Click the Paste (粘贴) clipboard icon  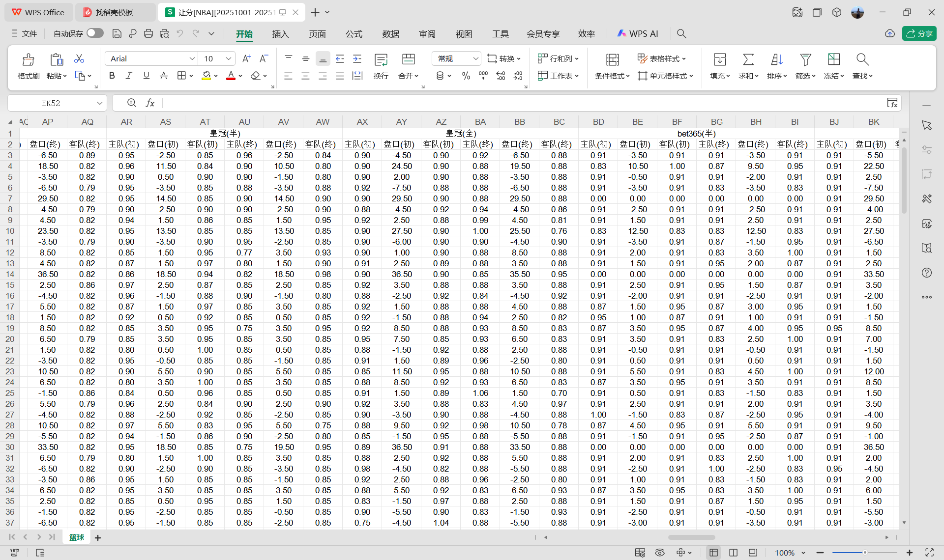pos(57,60)
